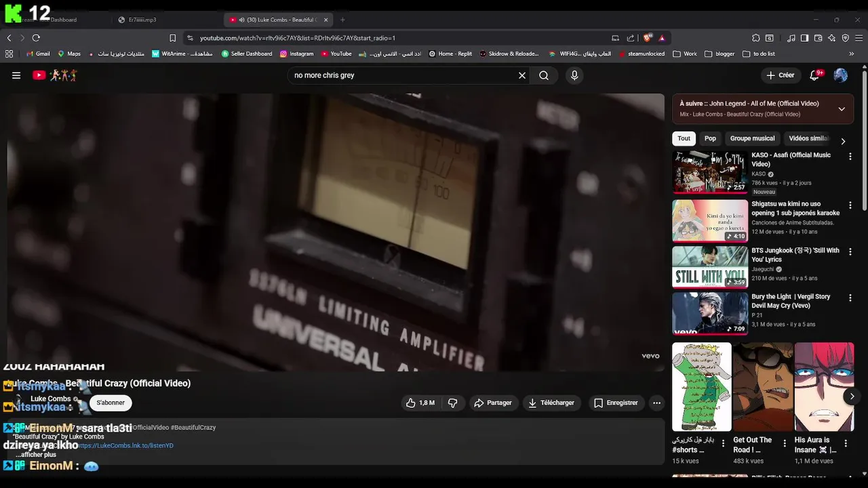Open the Brave Wallet icon
The image size is (868, 488).
pos(818,38)
